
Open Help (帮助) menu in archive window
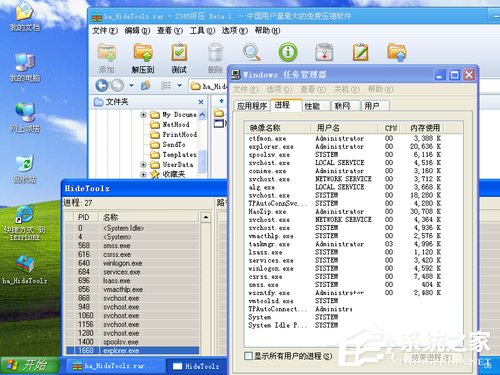coord(267,31)
